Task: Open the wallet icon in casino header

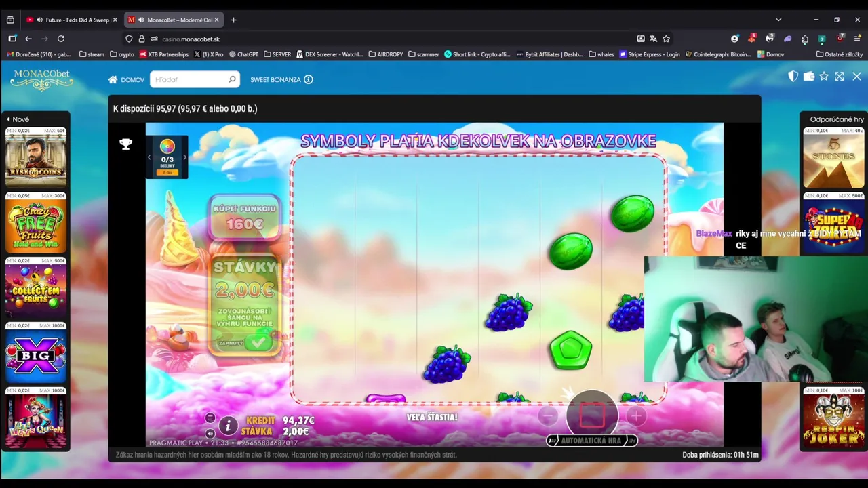Action: pyautogui.click(x=808, y=77)
